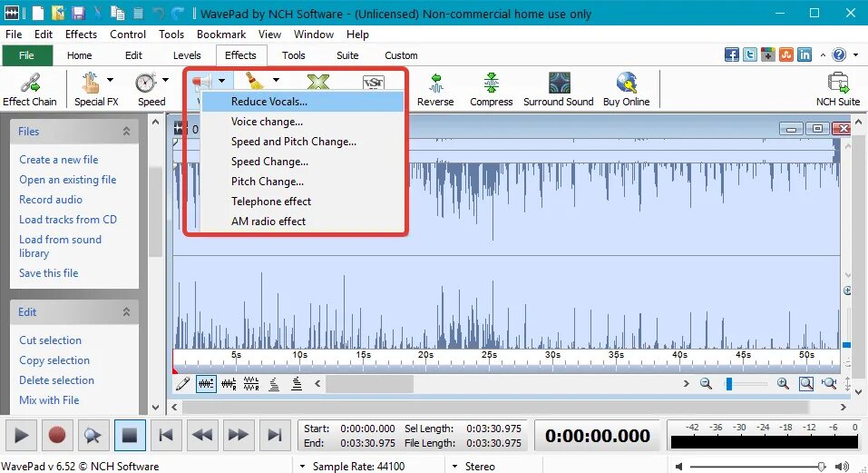This screenshot has width=868, height=473.
Task: Click the Save floppy icon in title bar
Action: click(78, 13)
